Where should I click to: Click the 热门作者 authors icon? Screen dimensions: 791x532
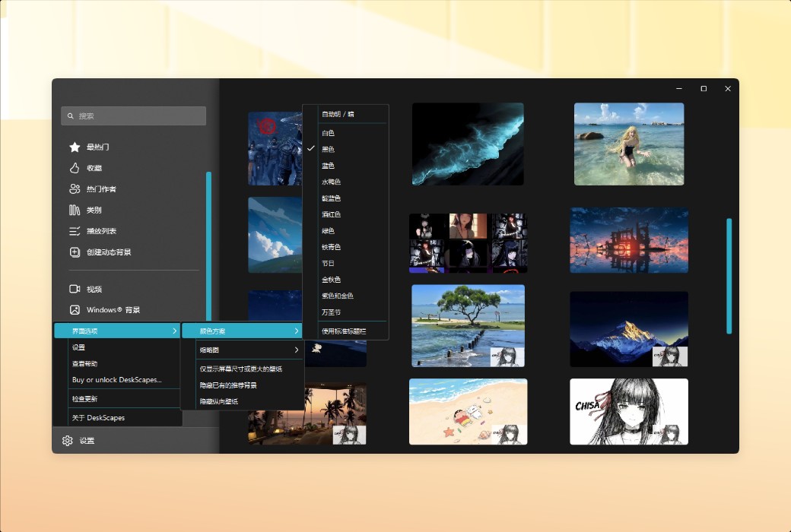coord(73,188)
